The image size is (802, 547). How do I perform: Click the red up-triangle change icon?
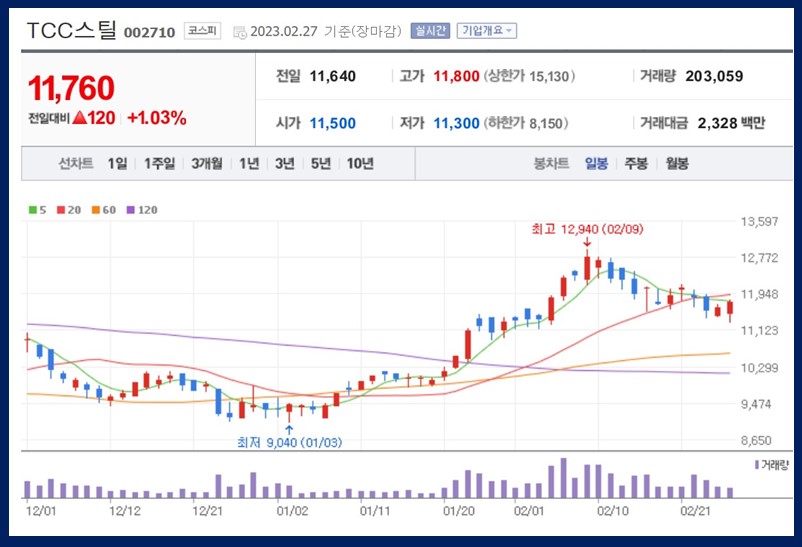79,118
